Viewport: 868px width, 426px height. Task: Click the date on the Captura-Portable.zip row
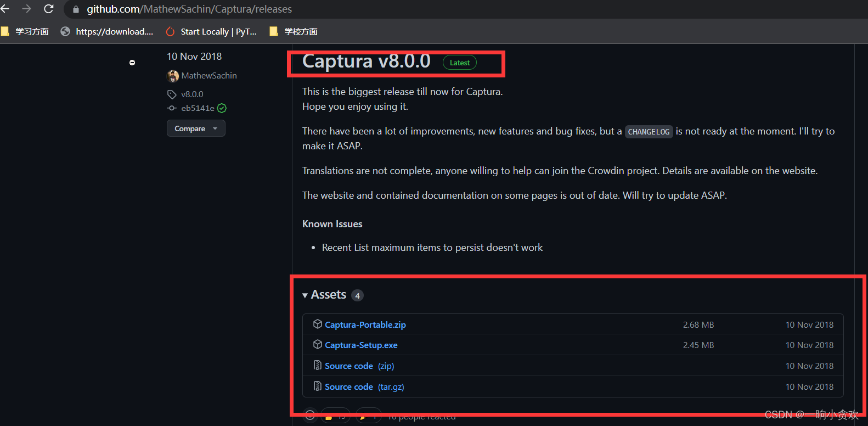809,324
